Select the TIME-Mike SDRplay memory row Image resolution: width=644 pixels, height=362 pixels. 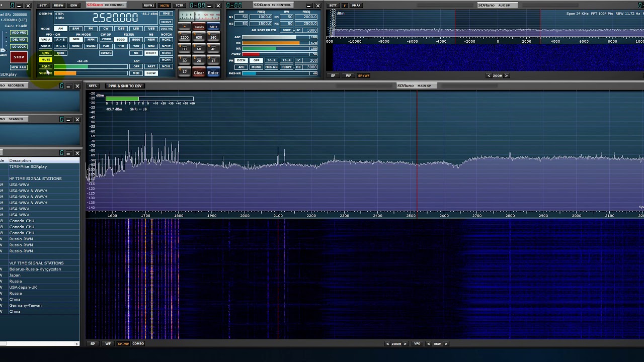[x=40, y=166]
